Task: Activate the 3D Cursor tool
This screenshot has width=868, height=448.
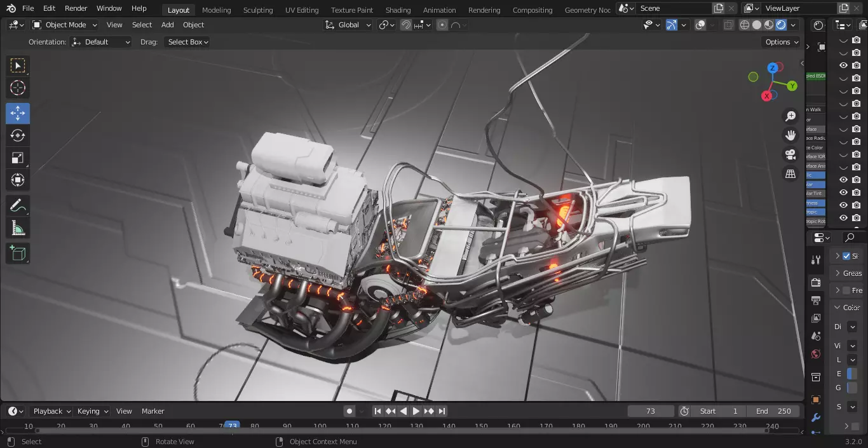Action: 18,88
